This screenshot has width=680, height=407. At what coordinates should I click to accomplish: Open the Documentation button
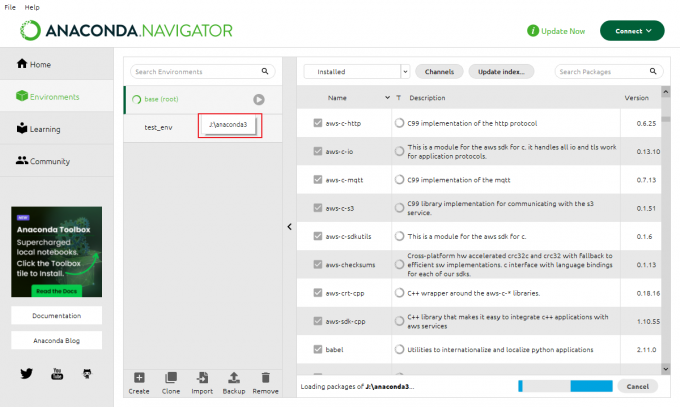pyautogui.click(x=57, y=315)
